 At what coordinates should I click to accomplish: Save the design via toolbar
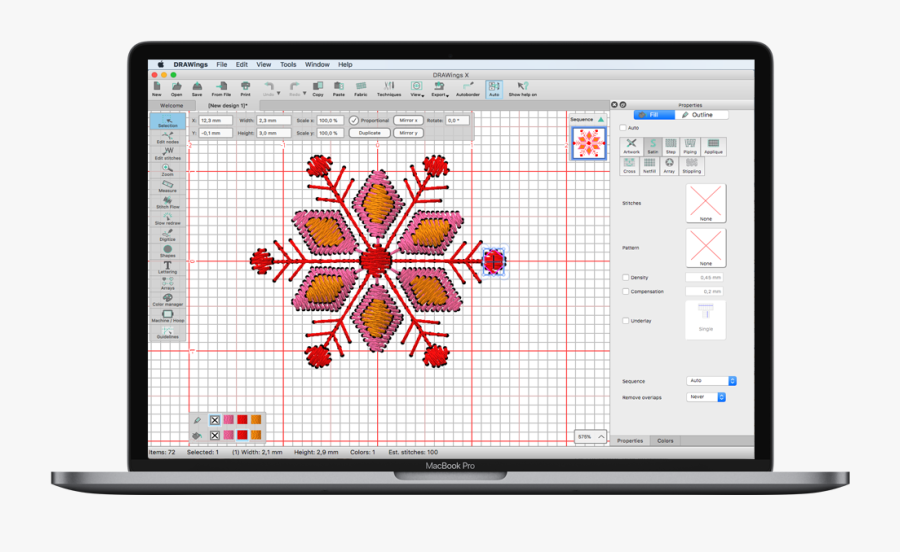(197, 89)
